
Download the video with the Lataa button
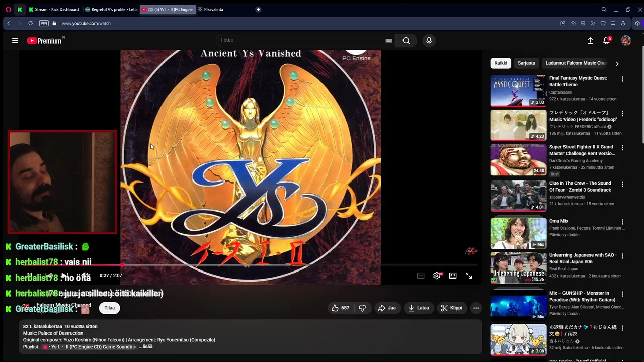tap(418, 308)
